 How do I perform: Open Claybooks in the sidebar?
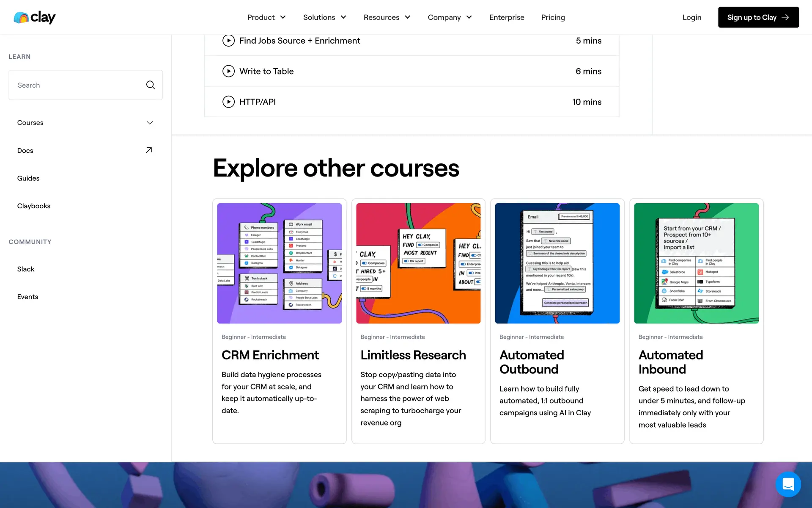[x=34, y=206]
